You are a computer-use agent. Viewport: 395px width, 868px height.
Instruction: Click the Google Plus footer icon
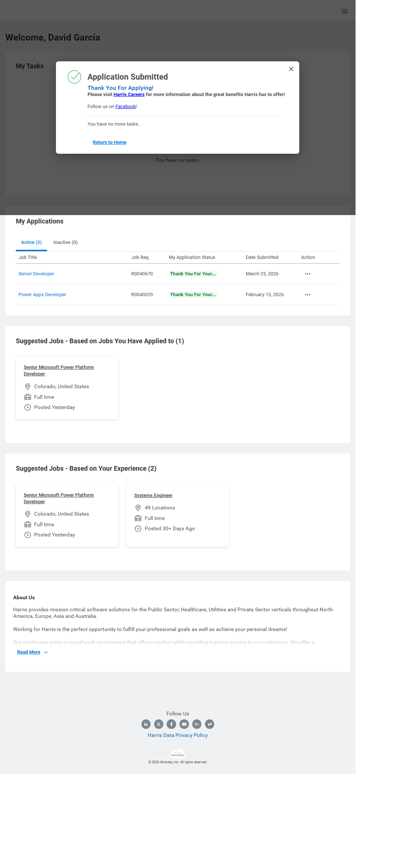(197, 724)
